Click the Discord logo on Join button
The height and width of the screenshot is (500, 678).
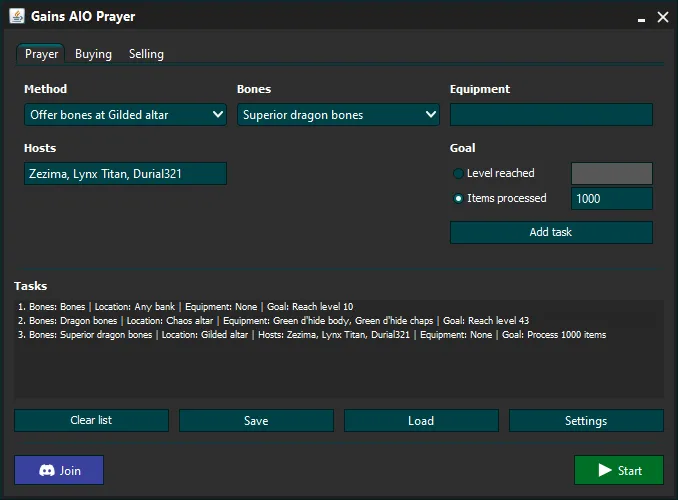point(47,471)
